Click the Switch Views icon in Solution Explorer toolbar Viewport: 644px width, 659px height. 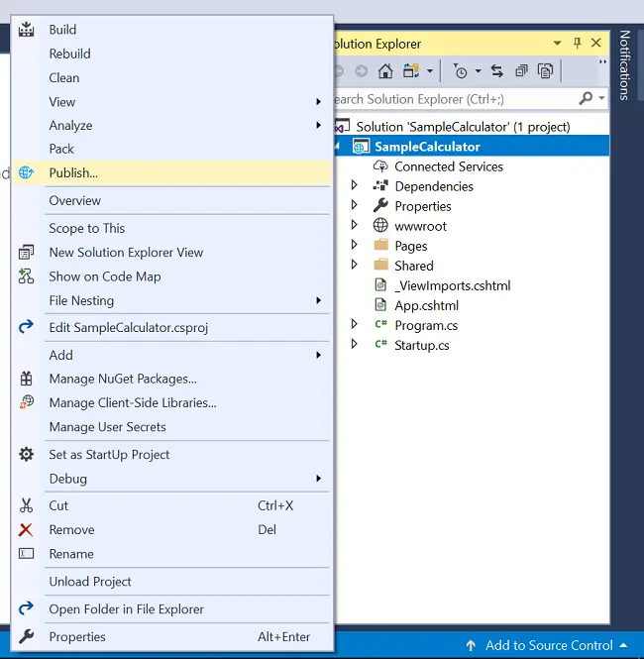point(411,71)
